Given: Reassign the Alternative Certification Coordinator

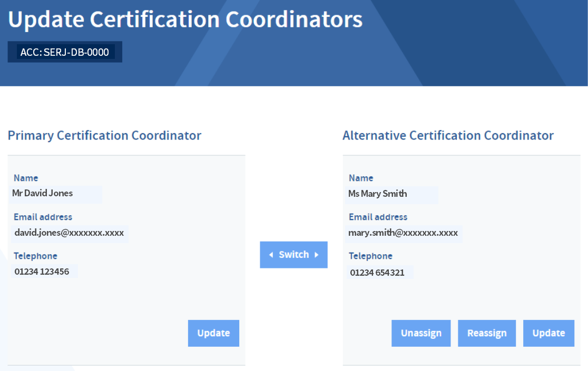Looking at the screenshot, I should 487,333.
